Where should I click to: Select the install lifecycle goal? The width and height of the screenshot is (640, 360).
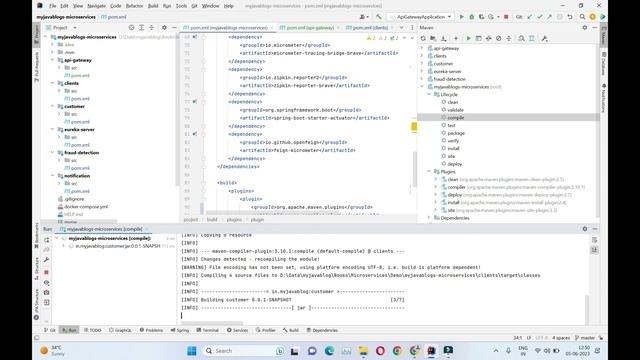coord(453,149)
